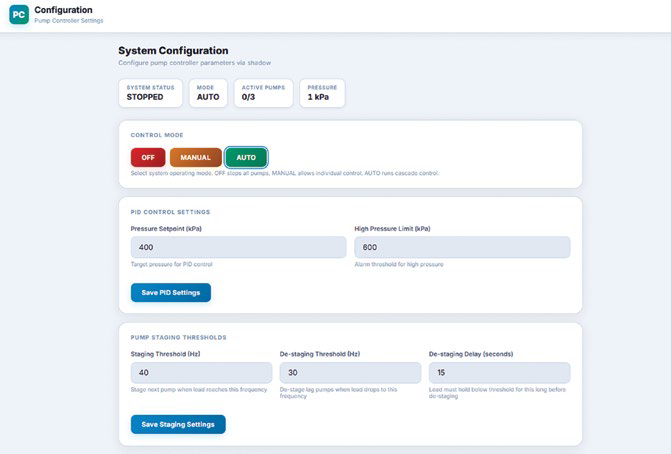
Task: Click the Pump Controller Settings subtitle
Action: point(69,21)
